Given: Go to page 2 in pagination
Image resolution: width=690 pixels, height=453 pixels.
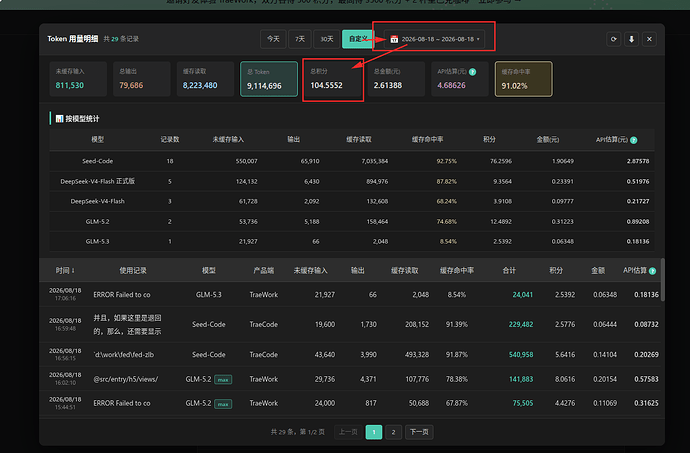Looking at the screenshot, I should (x=393, y=432).
